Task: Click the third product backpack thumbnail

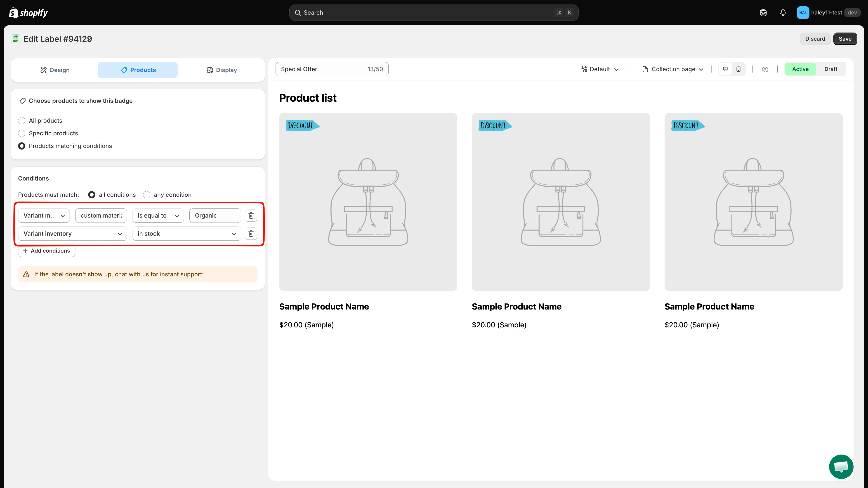Action: click(753, 202)
